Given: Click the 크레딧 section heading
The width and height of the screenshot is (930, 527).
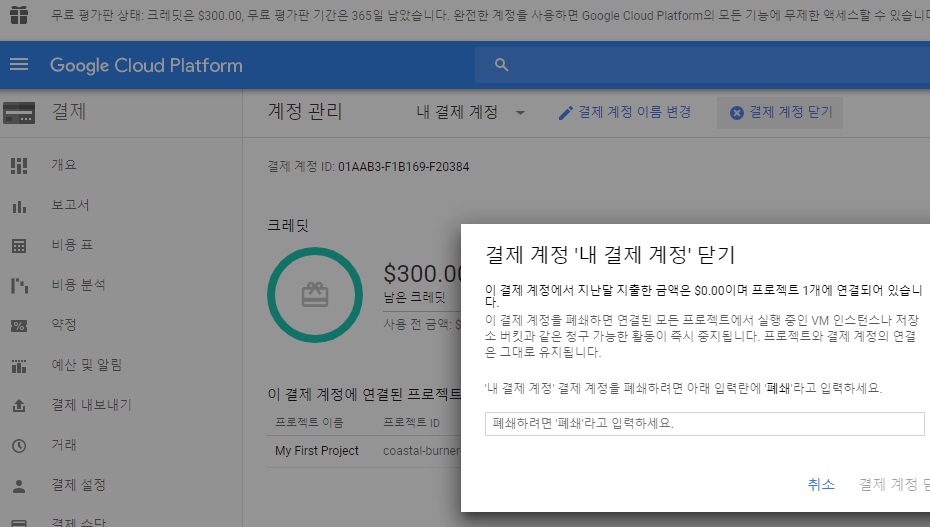Looking at the screenshot, I should 288,225.
